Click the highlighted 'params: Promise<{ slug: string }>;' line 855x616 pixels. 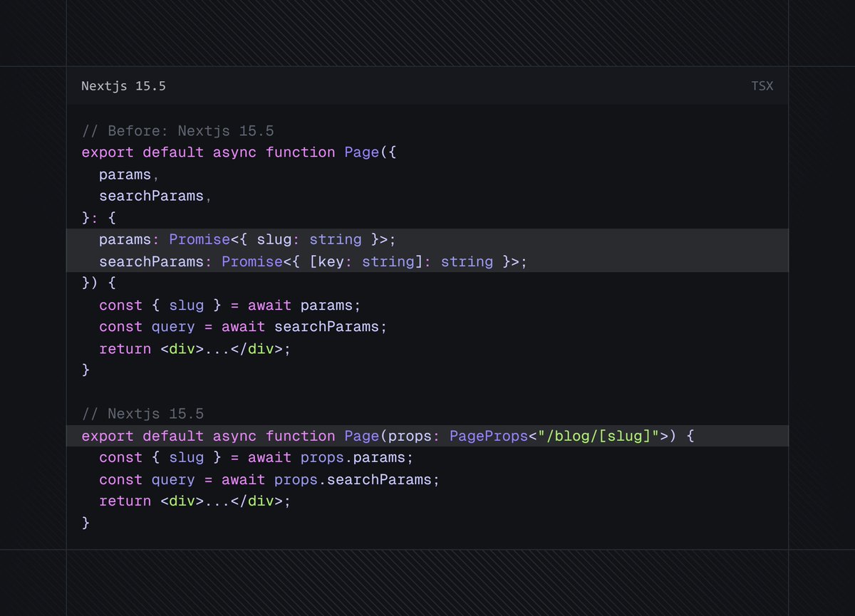pos(427,239)
